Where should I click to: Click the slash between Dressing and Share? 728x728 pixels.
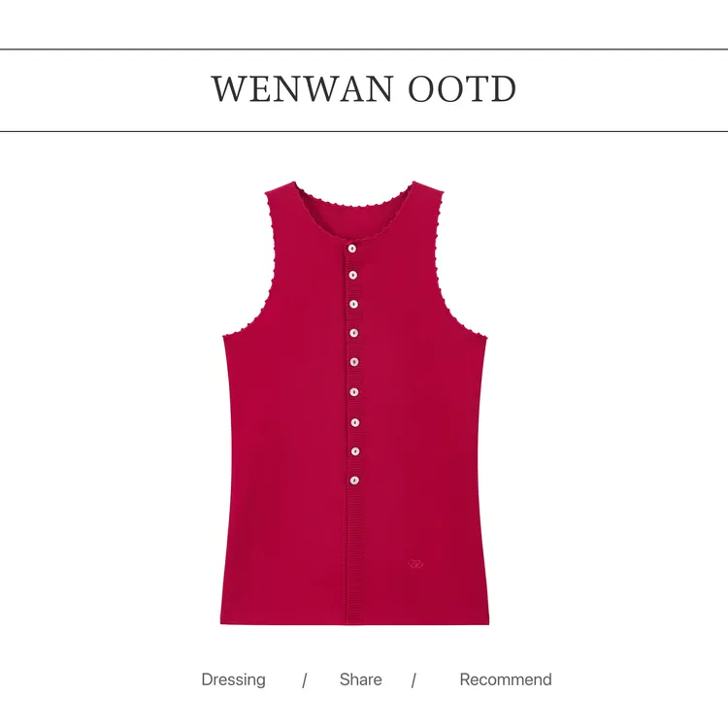[x=304, y=680]
